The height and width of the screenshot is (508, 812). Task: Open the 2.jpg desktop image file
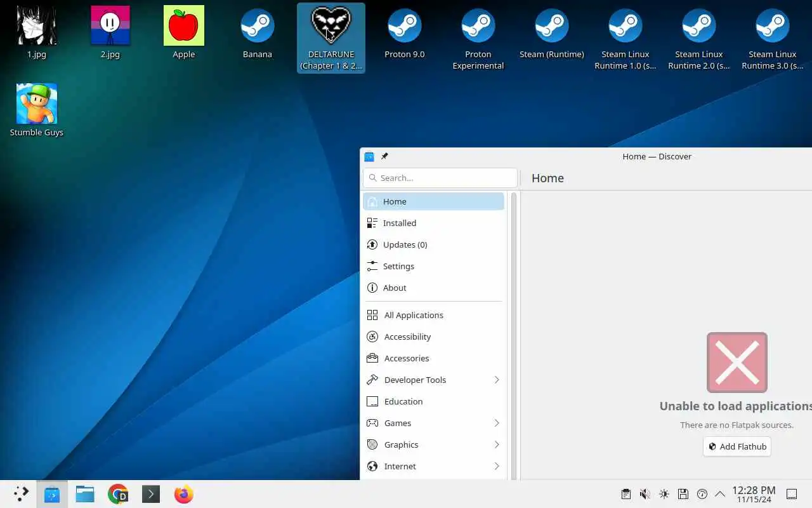[x=110, y=32]
